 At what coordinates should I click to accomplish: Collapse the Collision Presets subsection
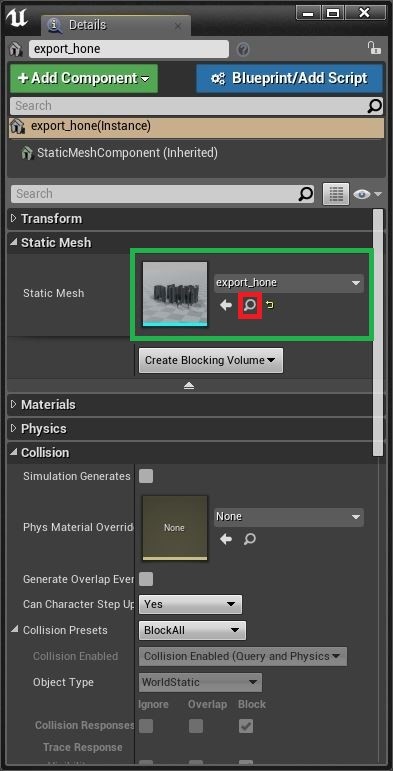point(15,630)
